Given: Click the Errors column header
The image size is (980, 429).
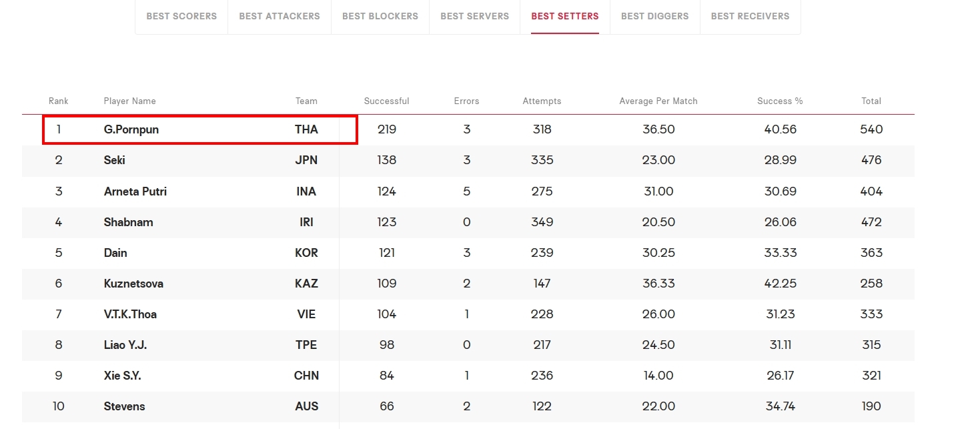Looking at the screenshot, I should [x=467, y=101].
